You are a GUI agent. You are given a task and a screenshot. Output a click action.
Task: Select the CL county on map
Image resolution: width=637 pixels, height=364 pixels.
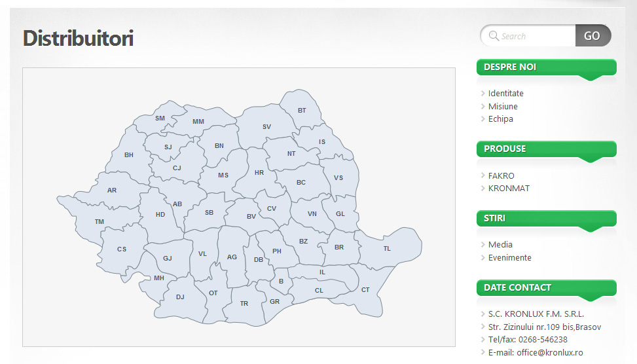coord(319,291)
